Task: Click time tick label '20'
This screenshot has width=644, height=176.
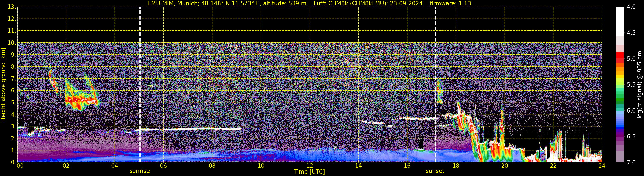Action: pyautogui.click(x=505, y=166)
